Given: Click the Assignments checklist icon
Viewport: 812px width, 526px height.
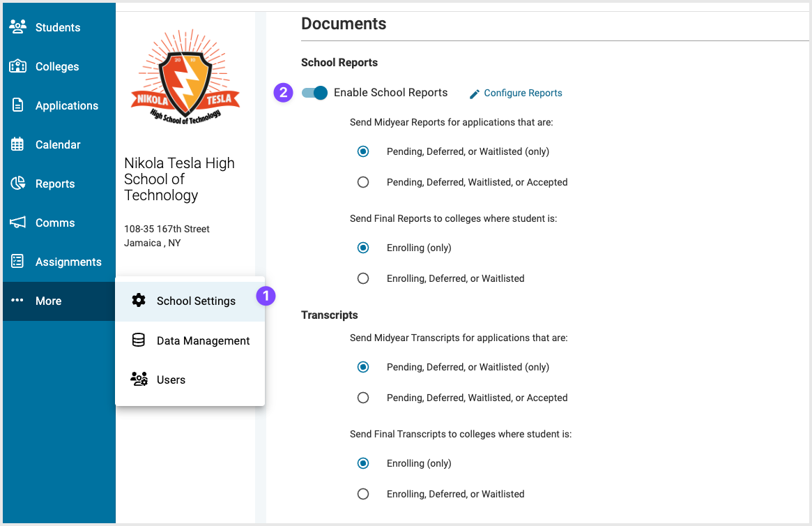Looking at the screenshot, I should point(17,261).
